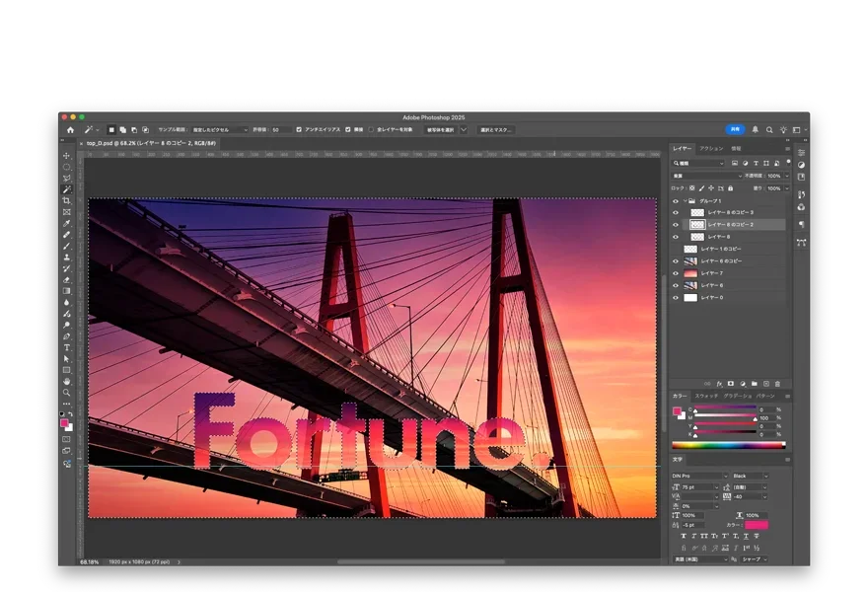Switch to the アクション tab
The image size is (868, 592).
(710, 149)
